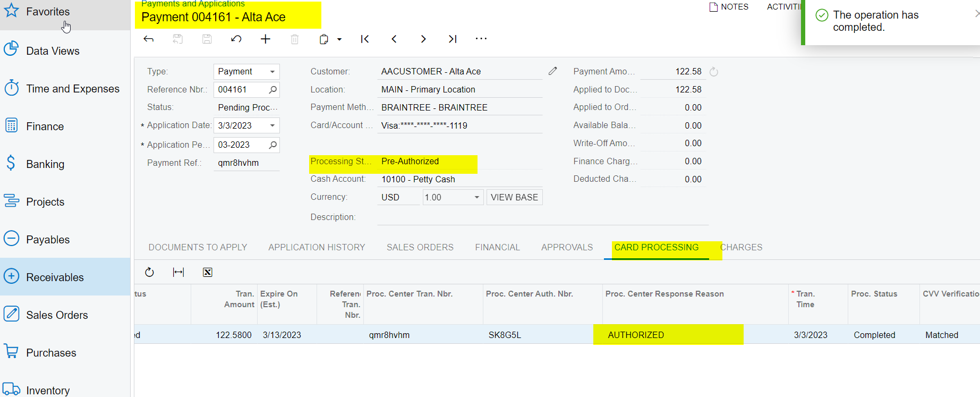Click the VIEW BASE button
The width and height of the screenshot is (980, 397).
tap(514, 197)
